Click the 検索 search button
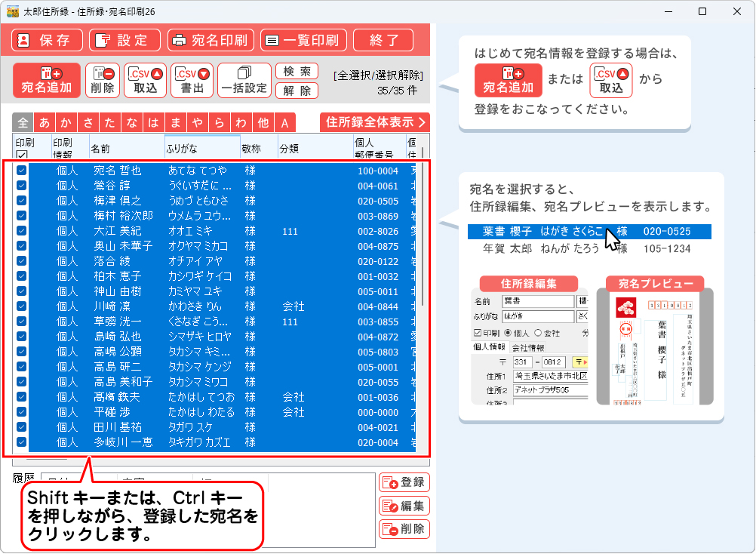 (x=297, y=72)
